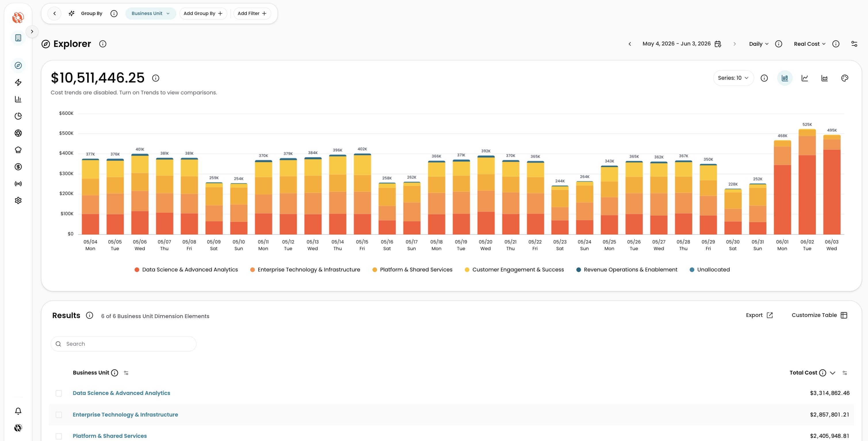The height and width of the screenshot is (441, 868).
Task: Click the info icon next to Real Cost
Action: pyautogui.click(x=836, y=44)
